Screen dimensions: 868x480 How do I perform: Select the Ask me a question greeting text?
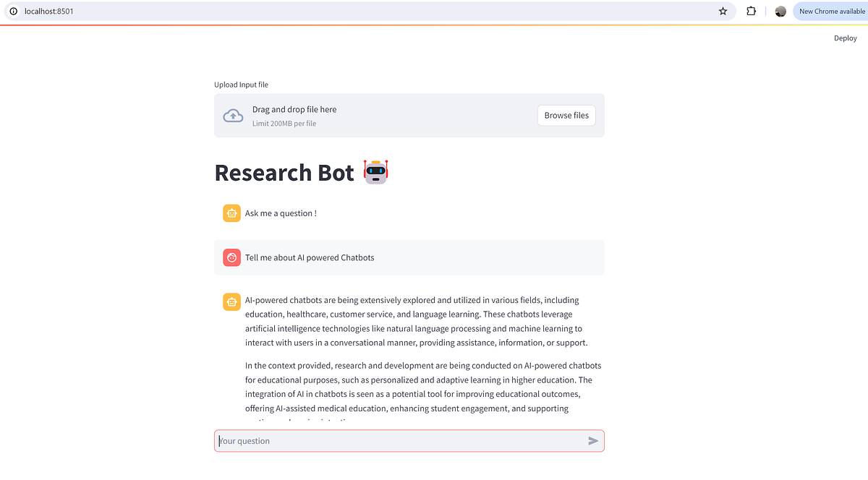tap(281, 213)
